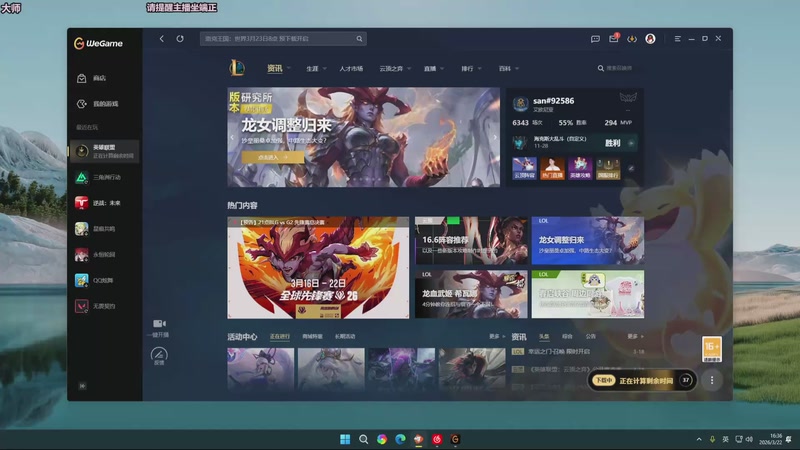Expand the latest match result arrow next to 胜利
Viewport: 800px width, 450px height.
[x=631, y=143]
